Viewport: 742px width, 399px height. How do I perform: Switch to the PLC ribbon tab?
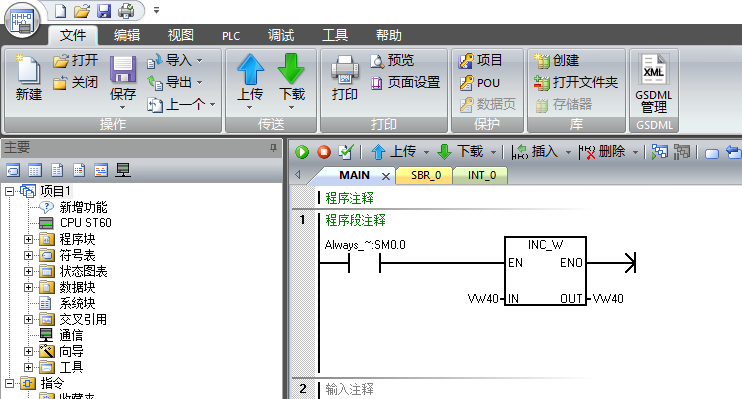tap(231, 36)
